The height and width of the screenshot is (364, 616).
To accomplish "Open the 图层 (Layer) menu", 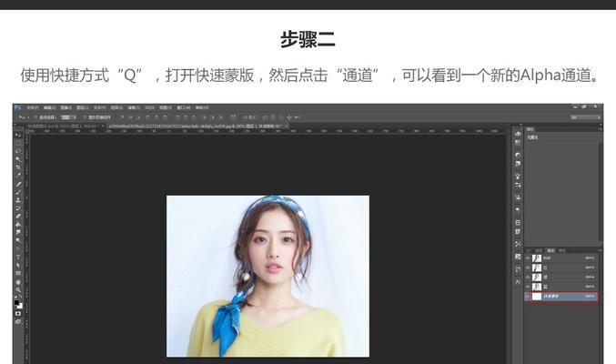I will [x=83, y=107].
